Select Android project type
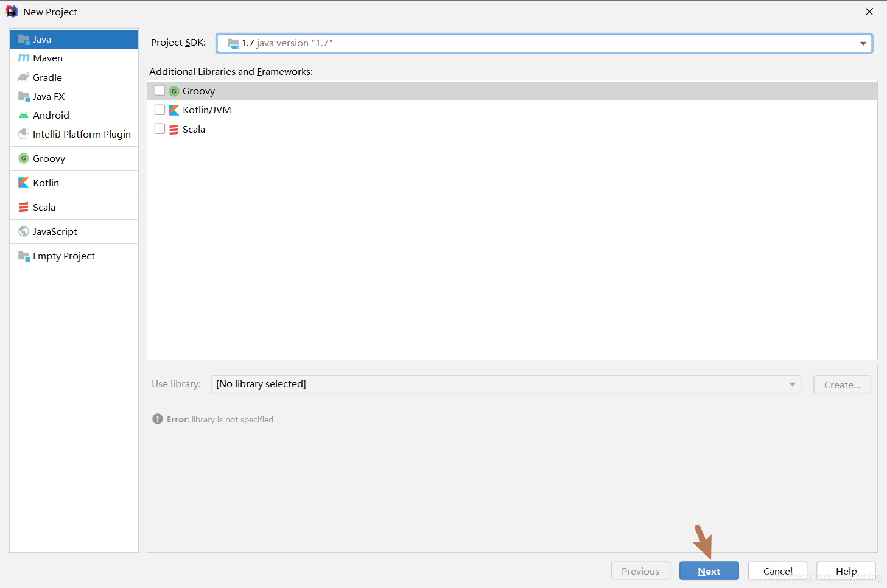This screenshot has width=887, height=588. point(74,115)
